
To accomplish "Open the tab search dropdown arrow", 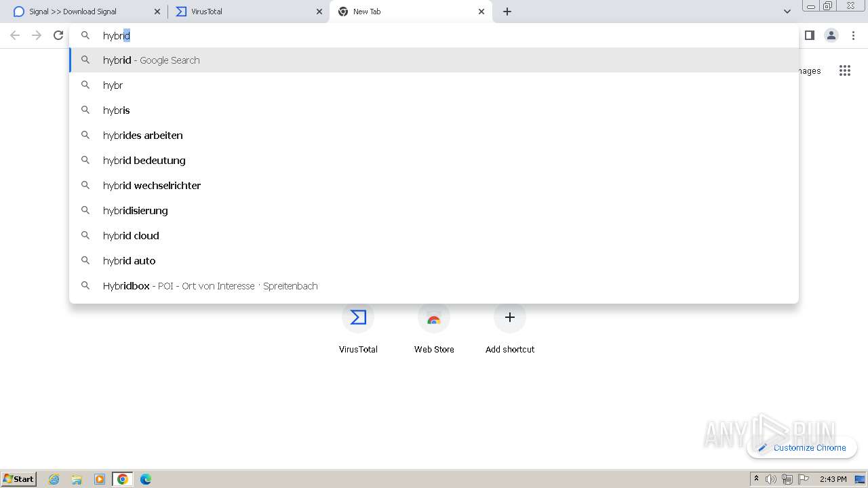I will coord(787,12).
